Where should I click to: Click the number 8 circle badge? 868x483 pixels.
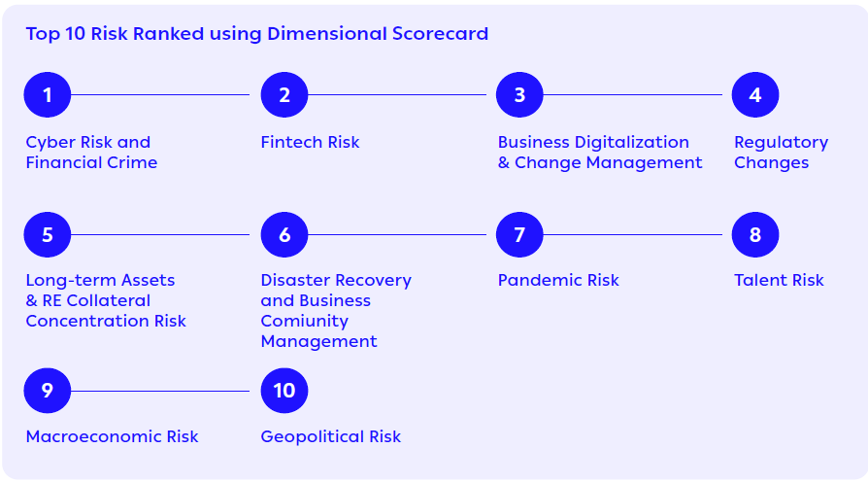pyautogui.click(x=755, y=234)
